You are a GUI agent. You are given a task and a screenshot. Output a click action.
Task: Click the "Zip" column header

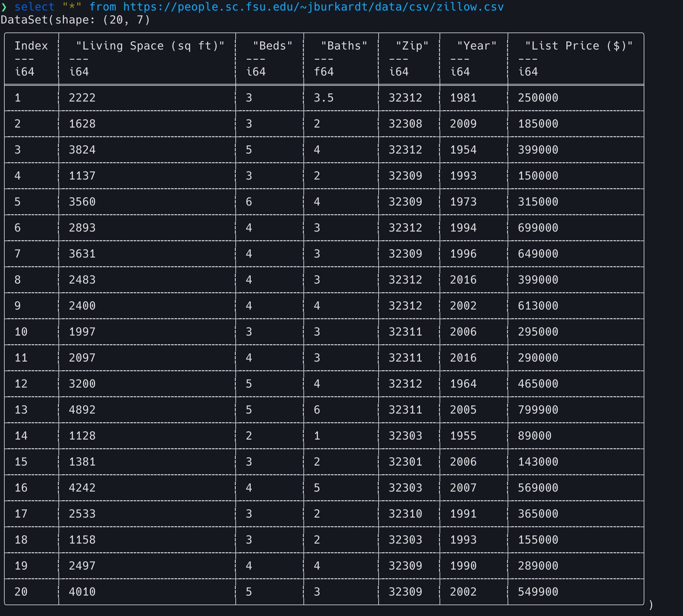(412, 46)
